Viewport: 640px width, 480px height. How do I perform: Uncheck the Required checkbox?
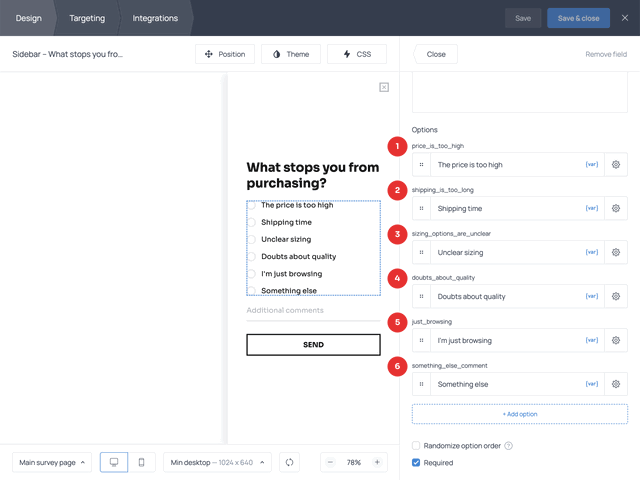[417, 463]
